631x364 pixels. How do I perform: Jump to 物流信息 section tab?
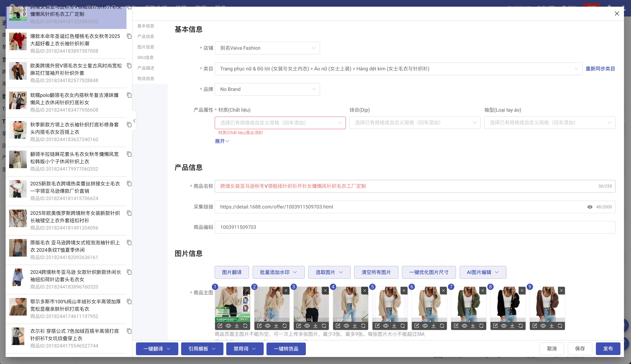[x=146, y=78]
